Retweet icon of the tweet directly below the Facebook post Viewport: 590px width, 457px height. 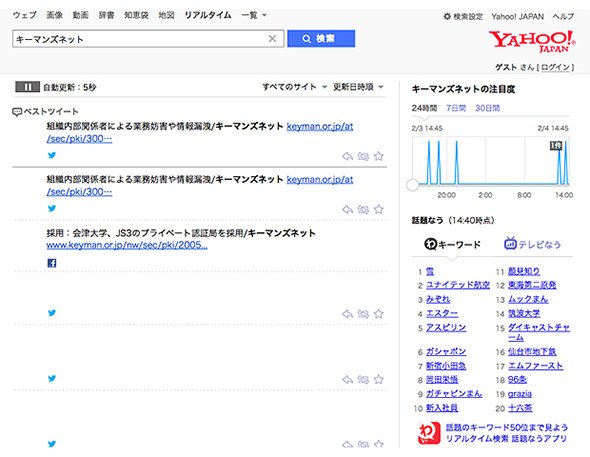(363, 314)
